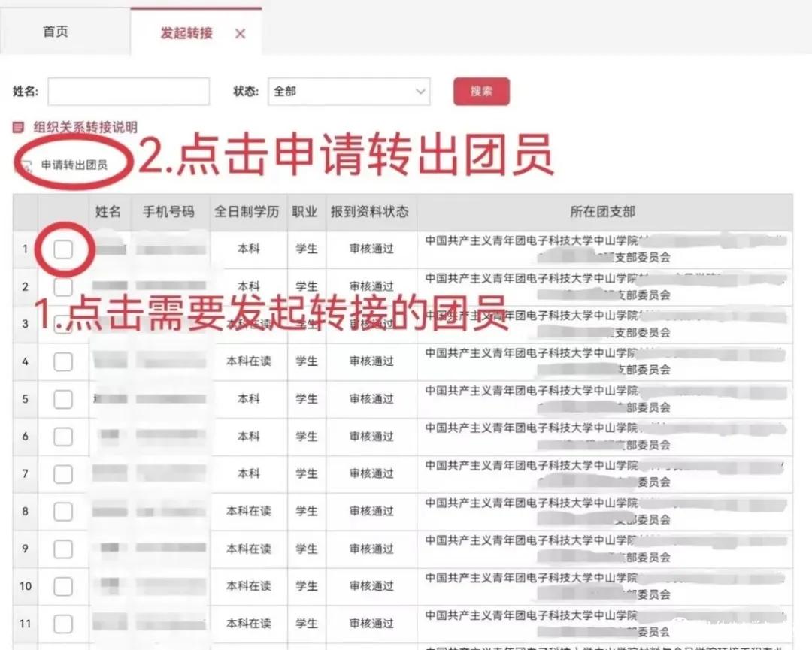The width and height of the screenshot is (812, 650).
Task: Click the 手机号码 column header
Action: (x=170, y=212)
